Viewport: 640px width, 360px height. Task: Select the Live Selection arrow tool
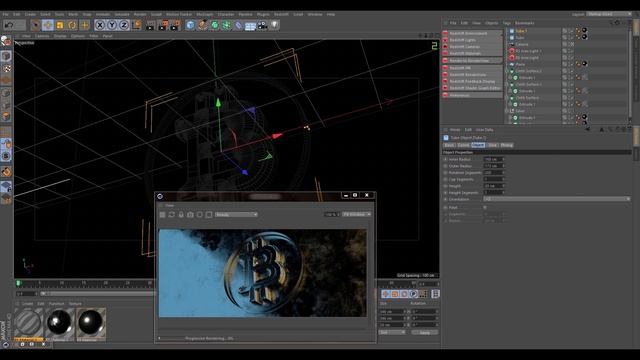coord(36,25)
